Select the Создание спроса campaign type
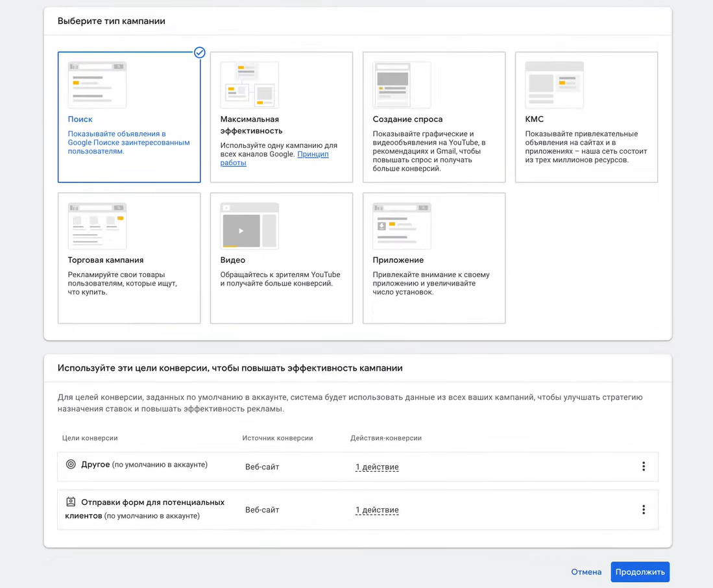The width and height of the screenshot is (713, 588). pos(433,117)
